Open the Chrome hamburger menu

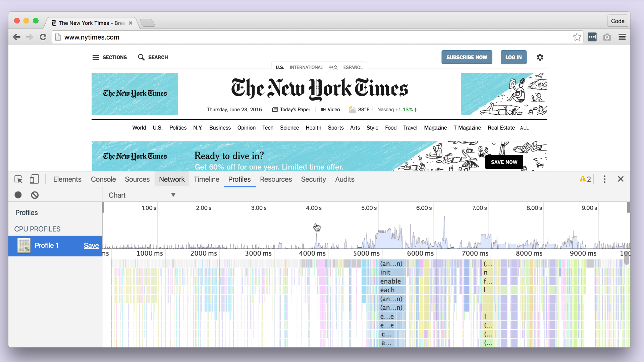622,37
